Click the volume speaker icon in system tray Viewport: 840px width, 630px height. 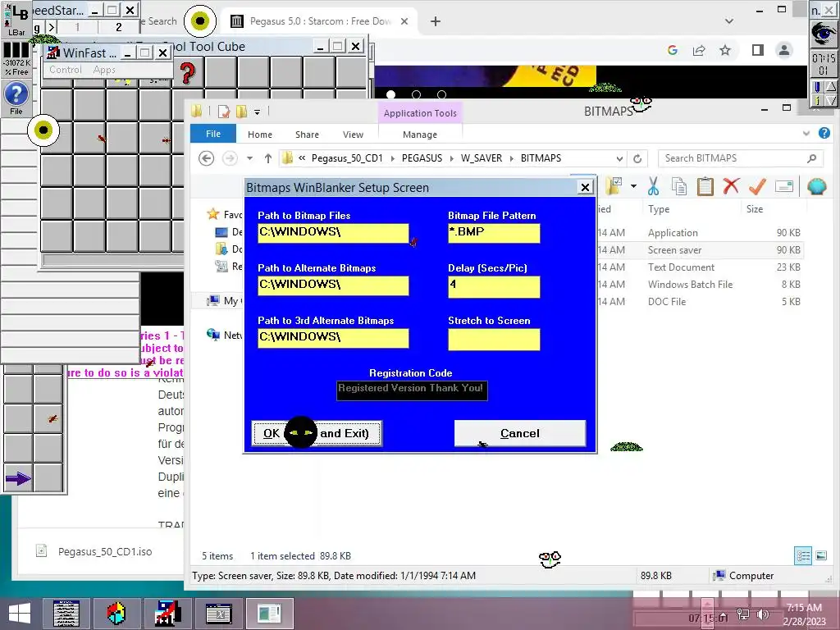coord(762,614)
